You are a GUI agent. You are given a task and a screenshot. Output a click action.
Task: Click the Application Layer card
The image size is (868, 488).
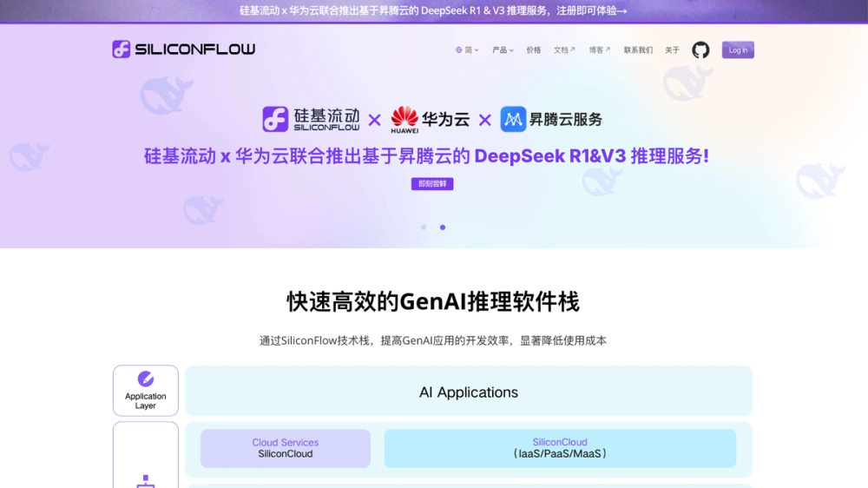[146, 391]
